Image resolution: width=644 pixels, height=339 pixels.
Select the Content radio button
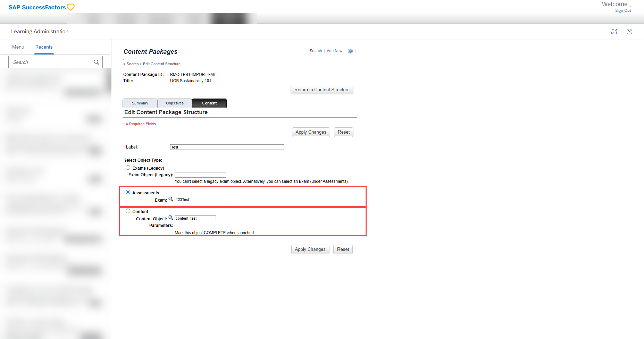128,211
